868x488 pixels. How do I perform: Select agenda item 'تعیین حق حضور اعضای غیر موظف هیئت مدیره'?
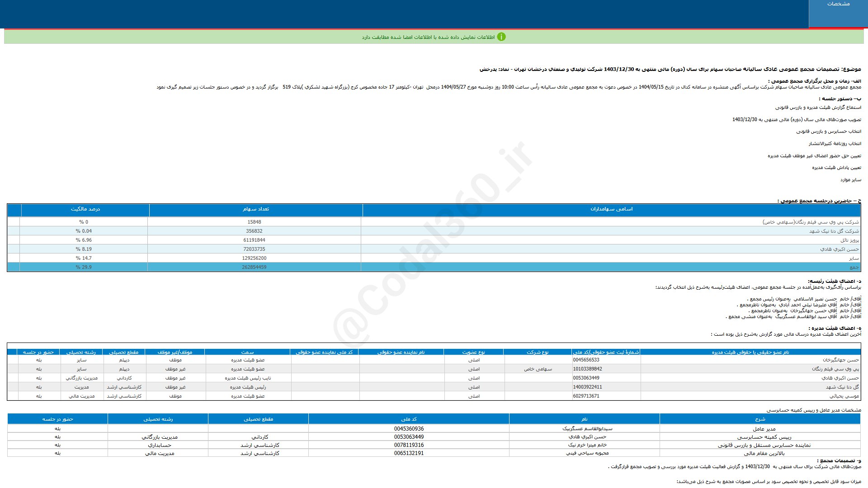tap(814, 156)
